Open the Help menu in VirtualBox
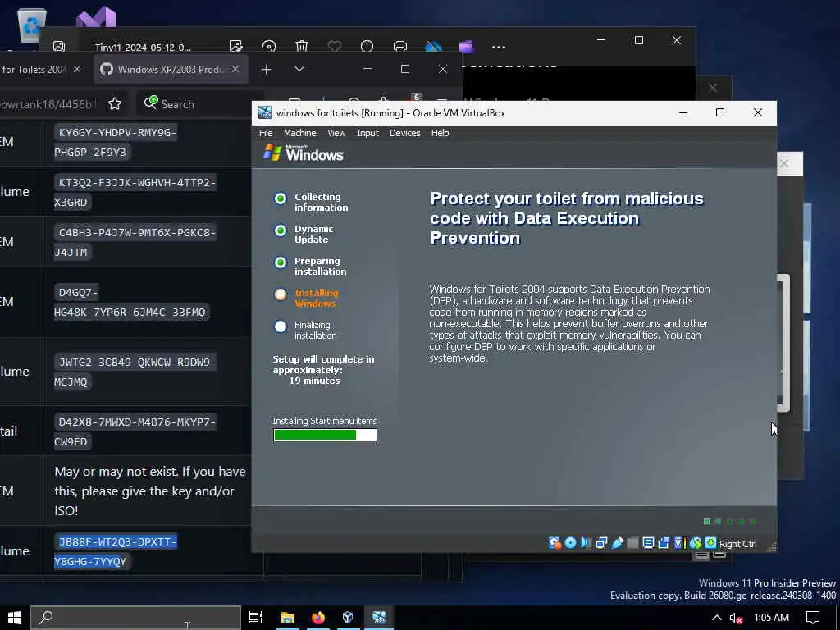Image resolution: width=840 pixels, height=630 pixels. tap(440, 133)
